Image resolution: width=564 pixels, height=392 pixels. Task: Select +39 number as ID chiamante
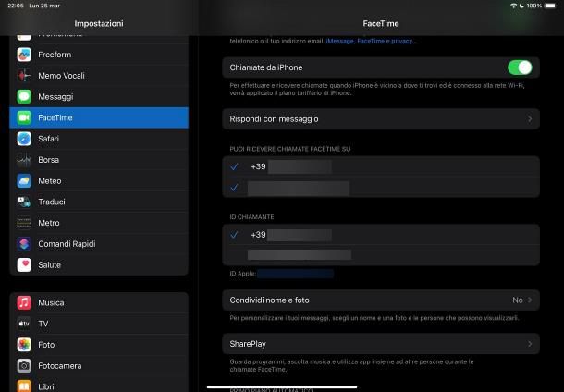pos(381,235)
